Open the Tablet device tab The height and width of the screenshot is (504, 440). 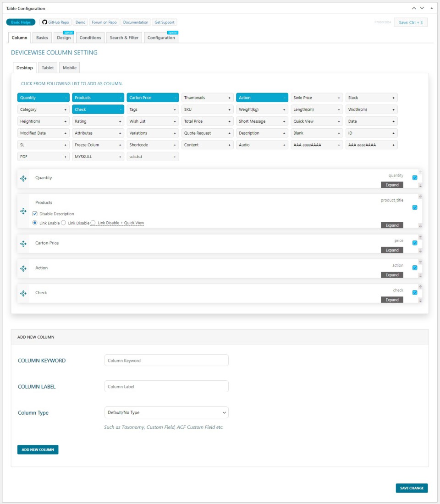tap(48, 68)
